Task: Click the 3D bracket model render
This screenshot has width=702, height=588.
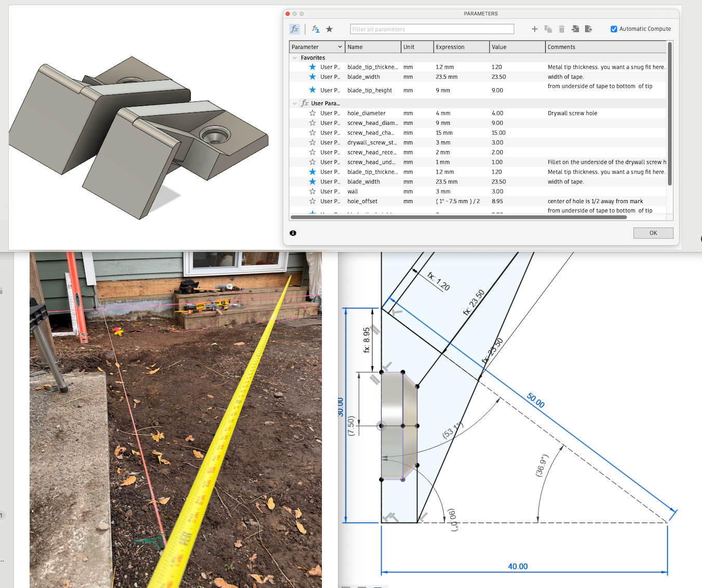Action: 139,137
